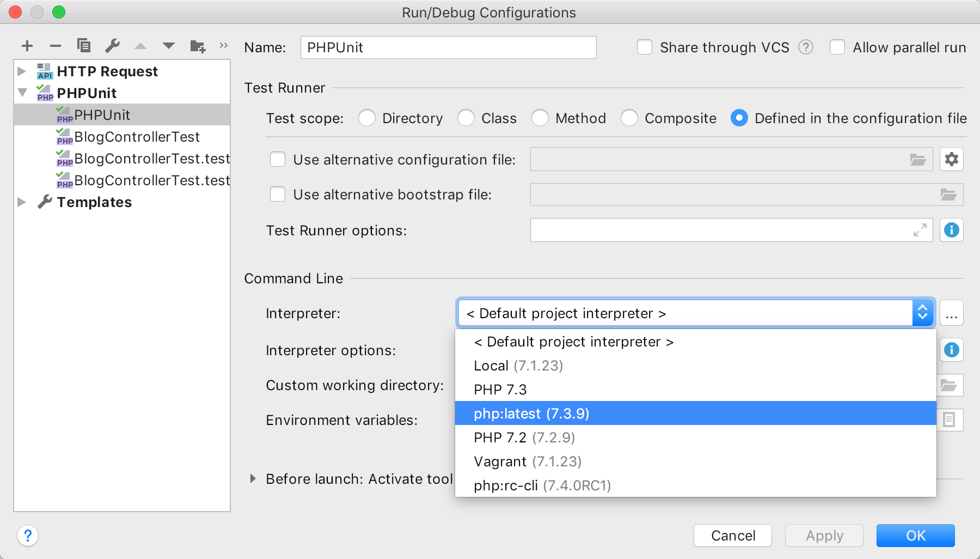Select the Composite test scope
This screenshot has width=980, height=559.
[629, 118]
